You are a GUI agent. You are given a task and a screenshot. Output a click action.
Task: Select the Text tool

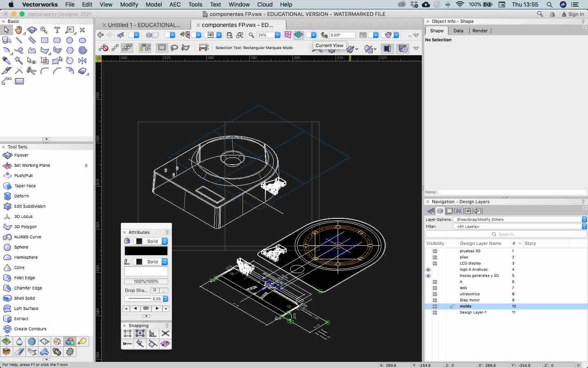[57, 30]
